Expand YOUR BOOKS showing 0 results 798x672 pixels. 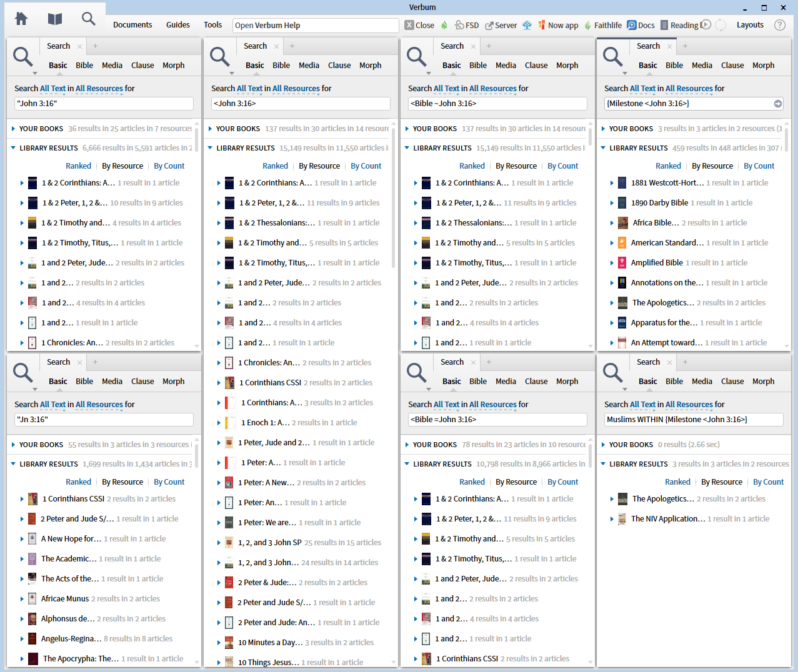coord(603,445)
